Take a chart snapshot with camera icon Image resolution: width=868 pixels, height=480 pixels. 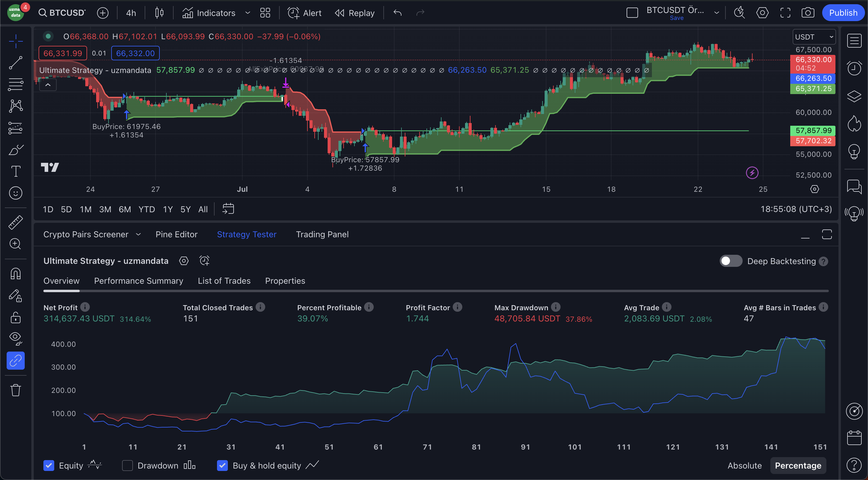(x=808, y=12)
